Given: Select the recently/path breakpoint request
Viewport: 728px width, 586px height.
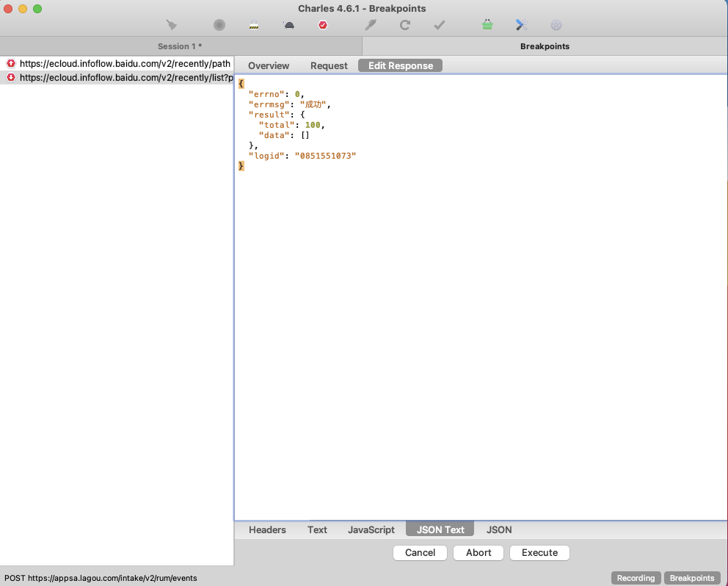Looking at the screenshot, I should (117, 63).
